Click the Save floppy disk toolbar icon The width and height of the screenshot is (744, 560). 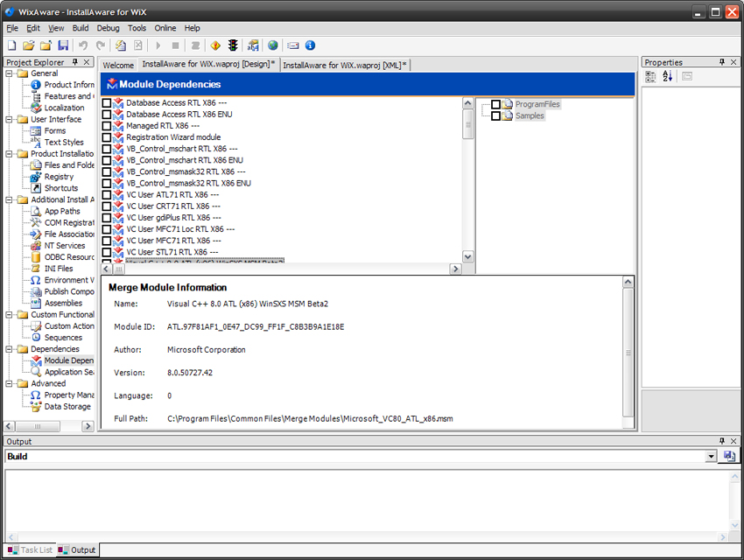(x=63, y=45)
